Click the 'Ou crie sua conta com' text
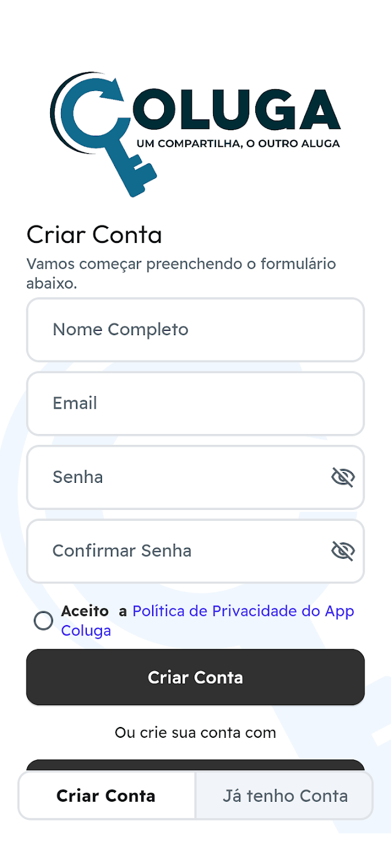 [195, 733]
